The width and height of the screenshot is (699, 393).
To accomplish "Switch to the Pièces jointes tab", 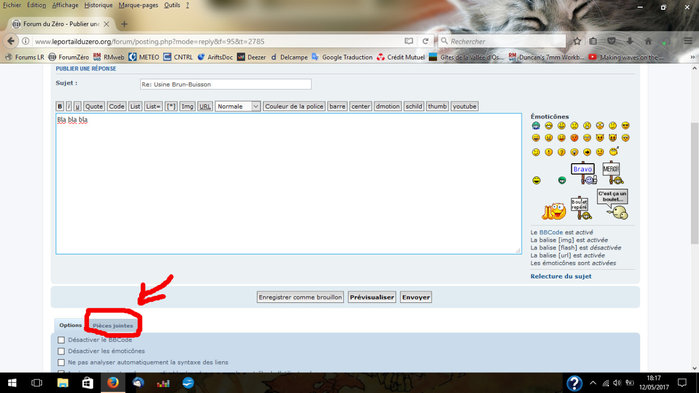I will click(113, 326).
